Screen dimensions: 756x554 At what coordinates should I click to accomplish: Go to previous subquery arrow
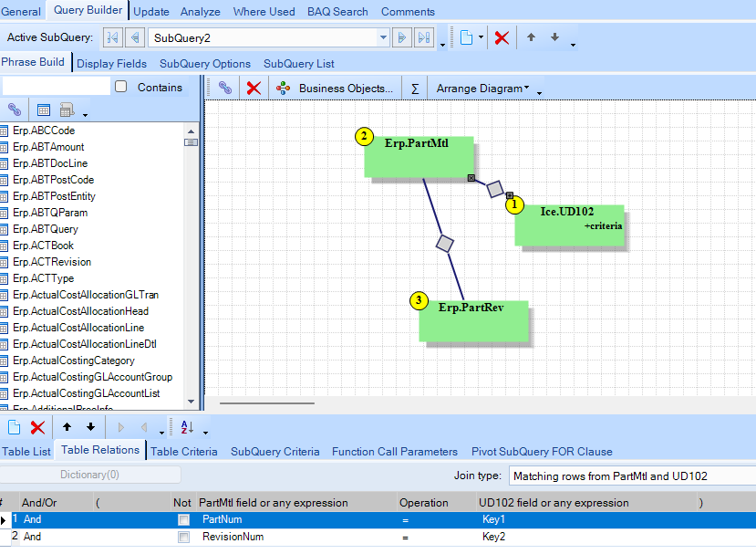[135, 37]
